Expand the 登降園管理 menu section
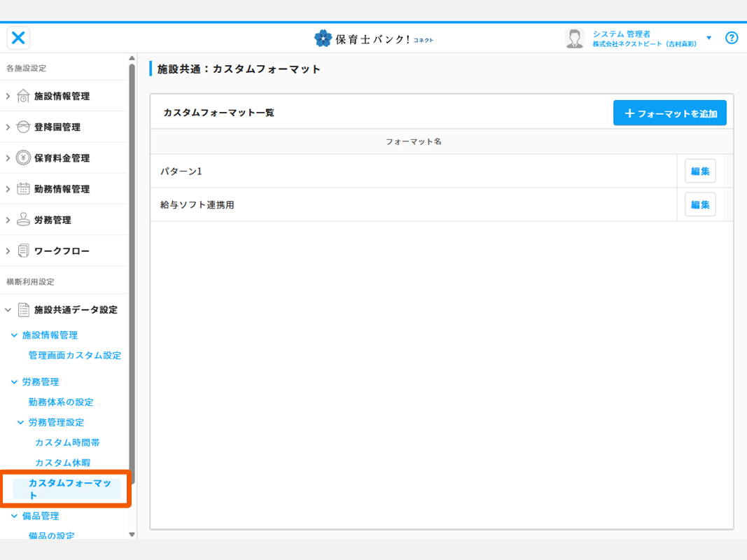 click(8, 127)
